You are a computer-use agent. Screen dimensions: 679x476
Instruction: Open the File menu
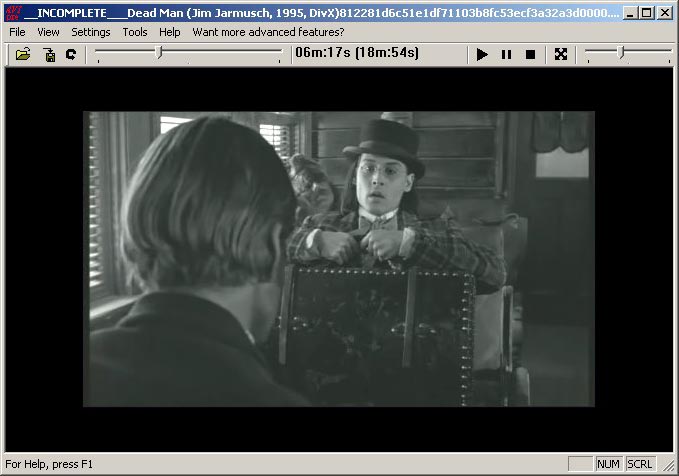[17, 32]
